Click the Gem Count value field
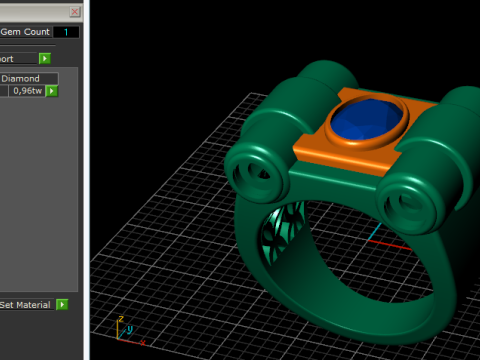This screenshot has height=360, width=480. click(x=66, y=32)
